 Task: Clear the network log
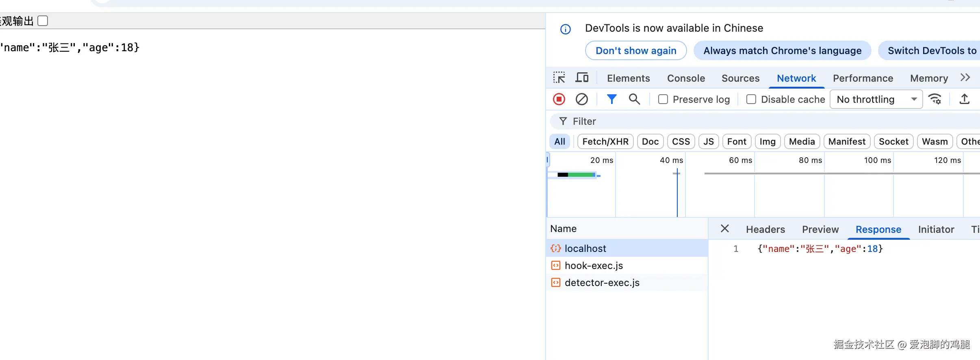point(581,99)
